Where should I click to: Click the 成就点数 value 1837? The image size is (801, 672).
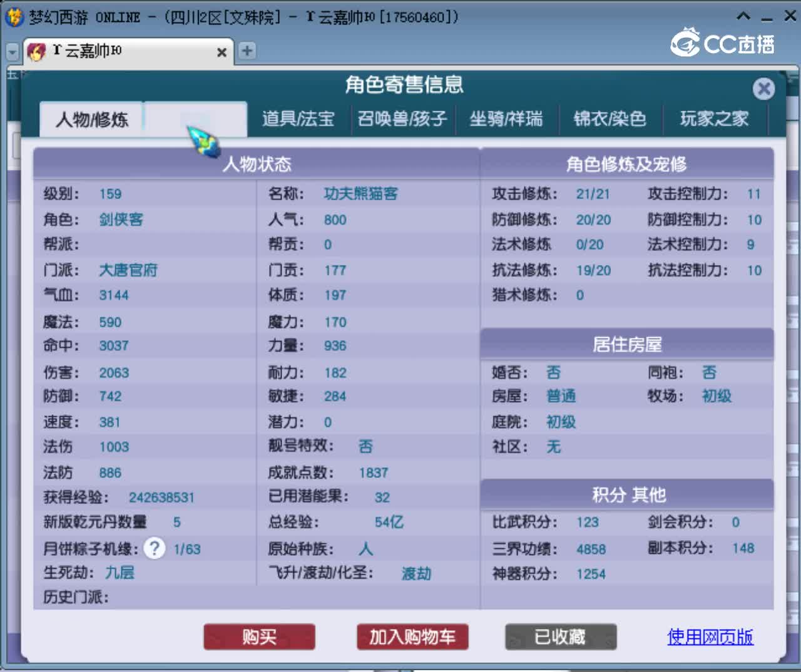[374, 473]
